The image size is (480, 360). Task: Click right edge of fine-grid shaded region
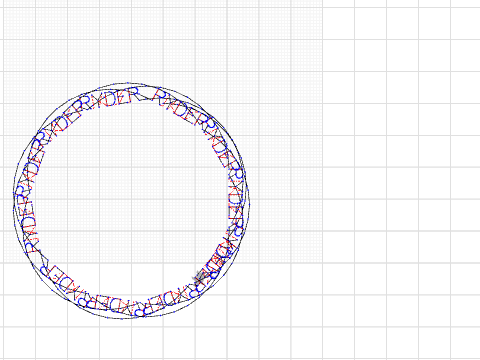[x=322, y=133]
